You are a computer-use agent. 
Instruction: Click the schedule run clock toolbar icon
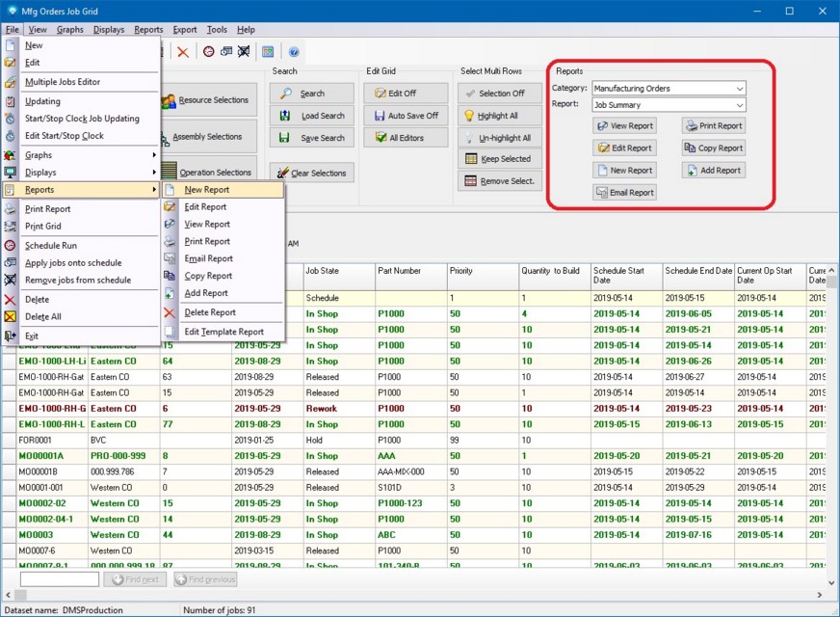tap(208, 52)
